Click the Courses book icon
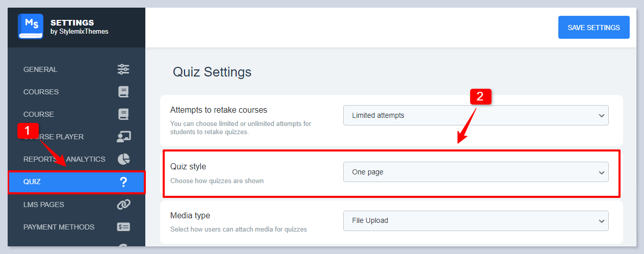644x254 pixels. 123,92
